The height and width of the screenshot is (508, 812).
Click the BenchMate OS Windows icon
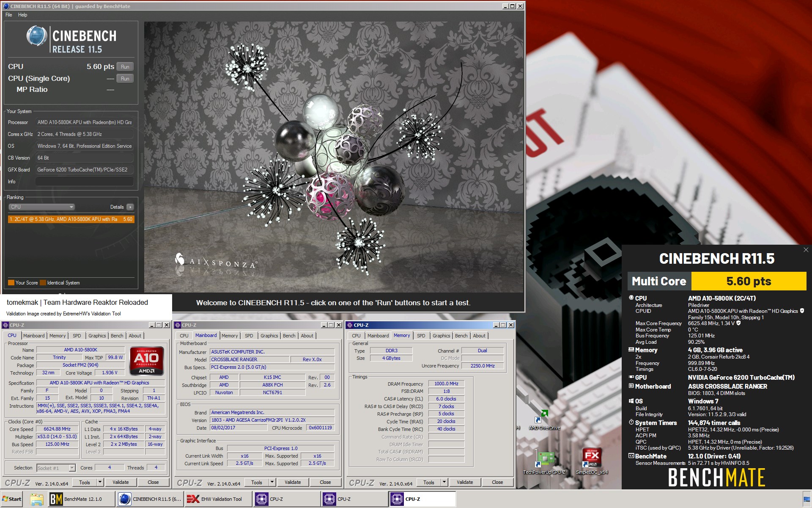(x=631, y=401)
